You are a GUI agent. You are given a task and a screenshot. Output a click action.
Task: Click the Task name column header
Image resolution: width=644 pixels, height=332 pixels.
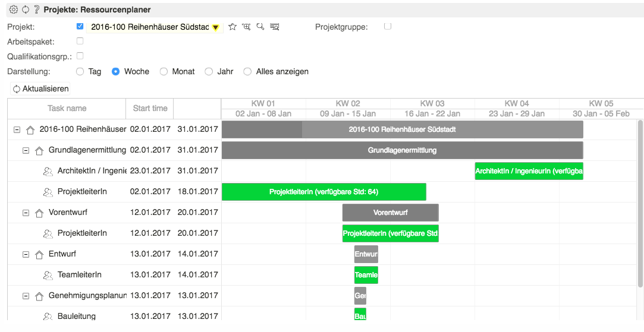(x=67, y=108)
